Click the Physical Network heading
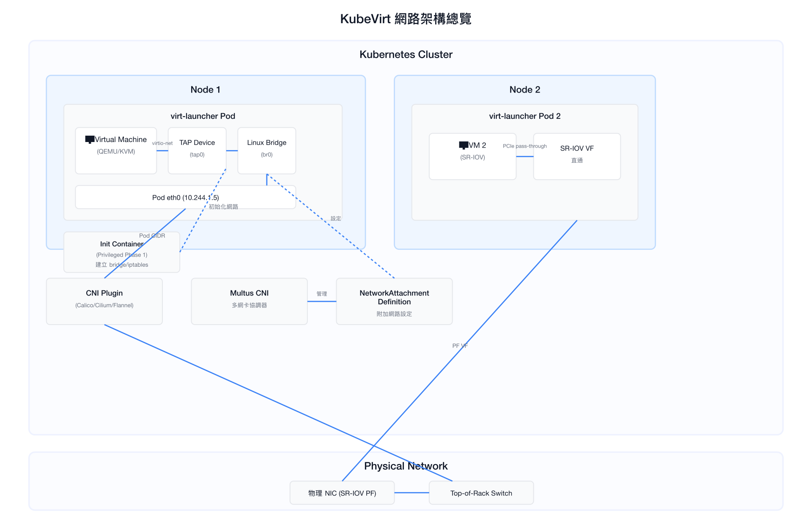The height and width of the screenshot is (522, 812). coord(406,466)
